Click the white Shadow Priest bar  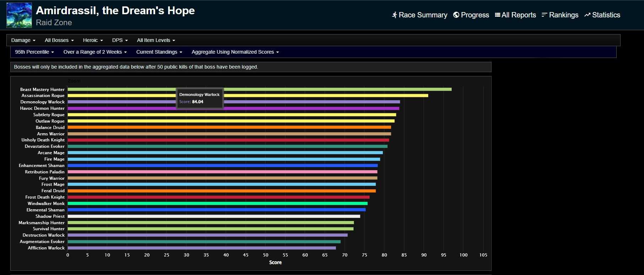pyautogui.click(x=214, y=216)
